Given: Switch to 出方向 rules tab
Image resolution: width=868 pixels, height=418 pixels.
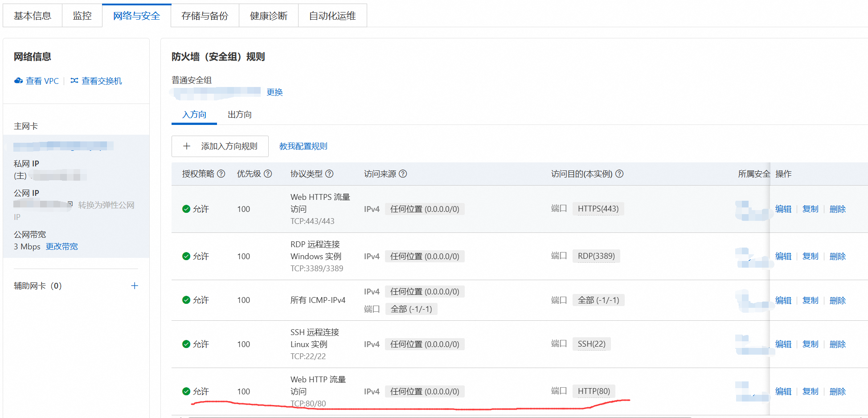Looking at the screenshot, I should (240, 115).
